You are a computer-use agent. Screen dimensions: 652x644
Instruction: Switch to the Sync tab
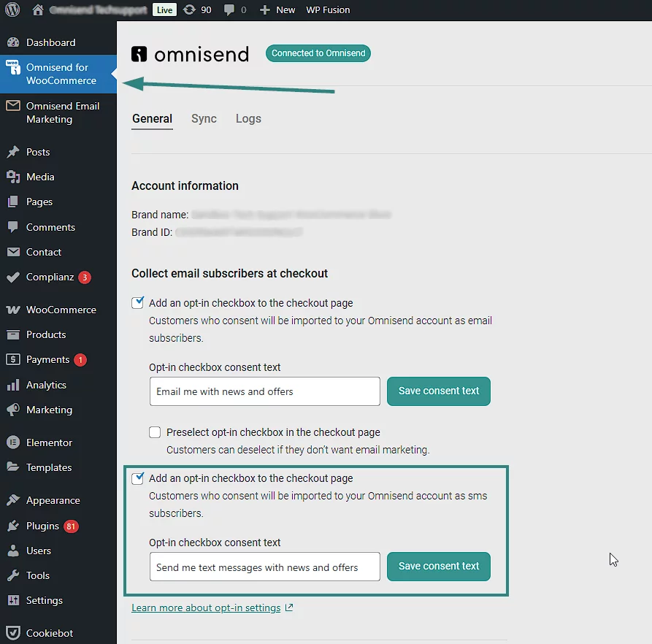coord(204,119)
